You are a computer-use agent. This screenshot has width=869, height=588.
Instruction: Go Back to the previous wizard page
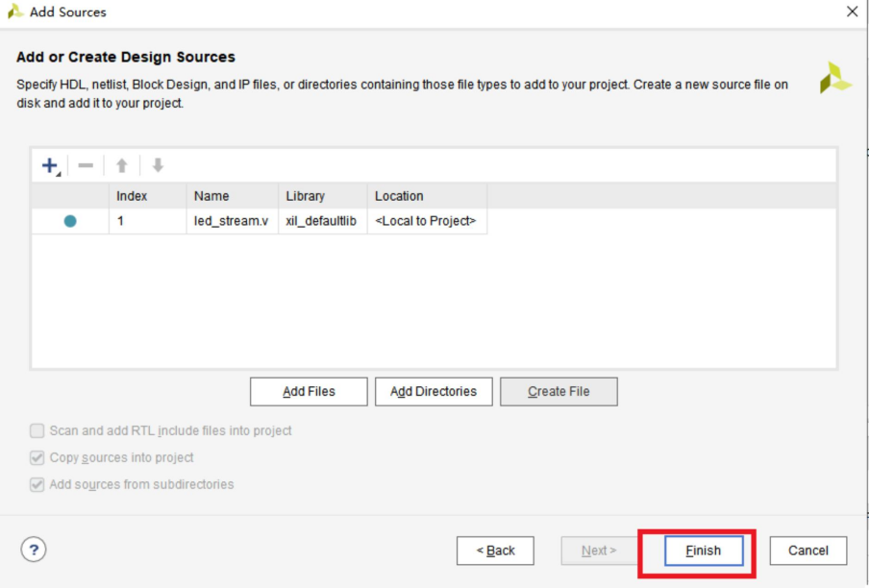pos(495,551)
